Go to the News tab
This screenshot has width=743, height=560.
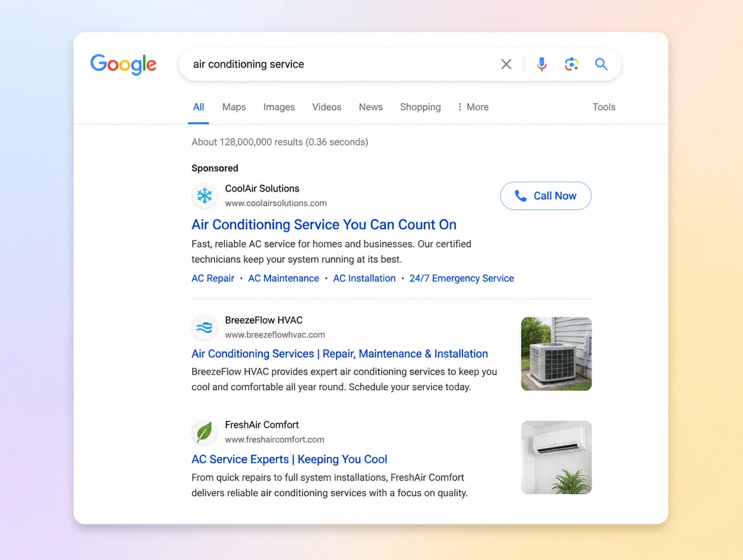pyautogui.click(x=371, y=107)
